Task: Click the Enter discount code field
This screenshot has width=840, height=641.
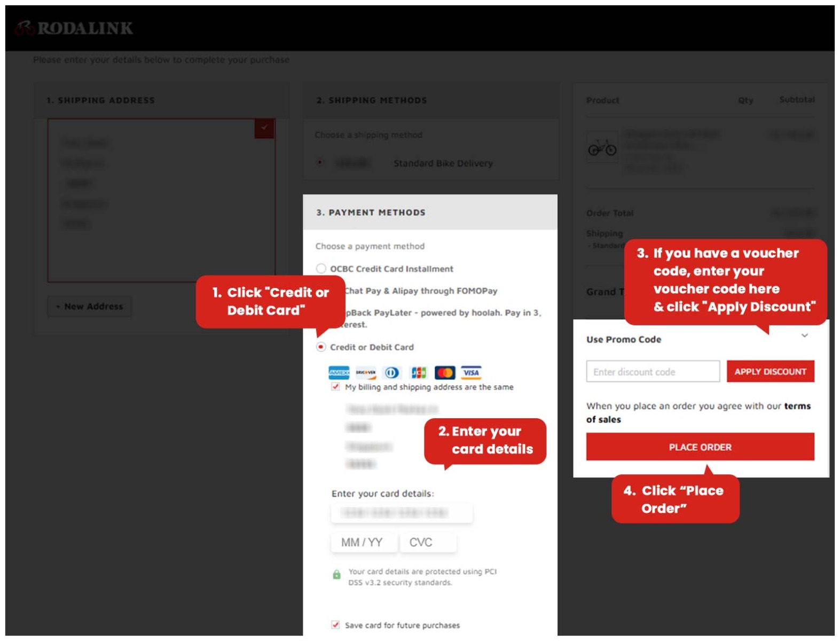Action: pyautogui.click(x=653, y=372)
